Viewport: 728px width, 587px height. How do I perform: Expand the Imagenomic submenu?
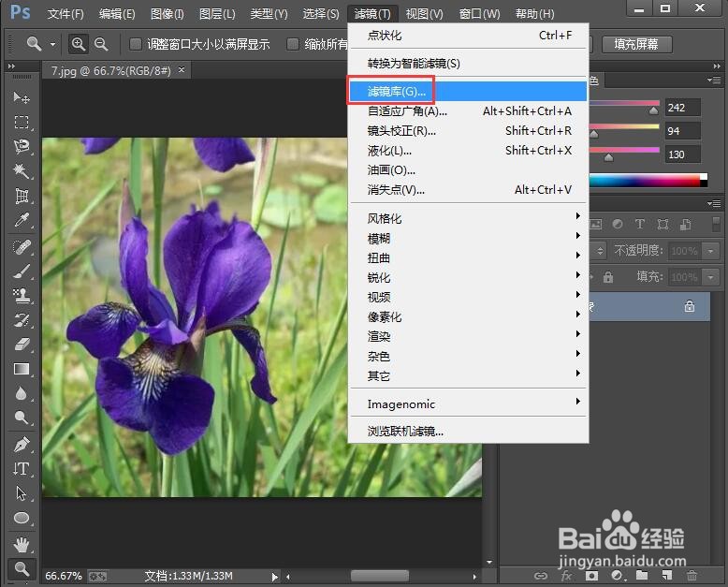click(x=469, y=404)
